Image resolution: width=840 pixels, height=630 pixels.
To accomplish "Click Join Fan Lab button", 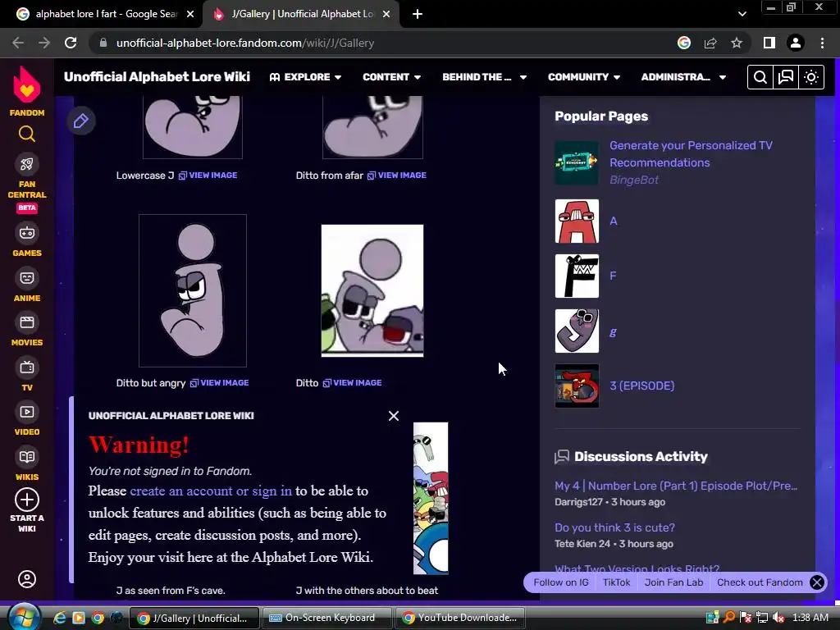I will [x=673, y=582].
